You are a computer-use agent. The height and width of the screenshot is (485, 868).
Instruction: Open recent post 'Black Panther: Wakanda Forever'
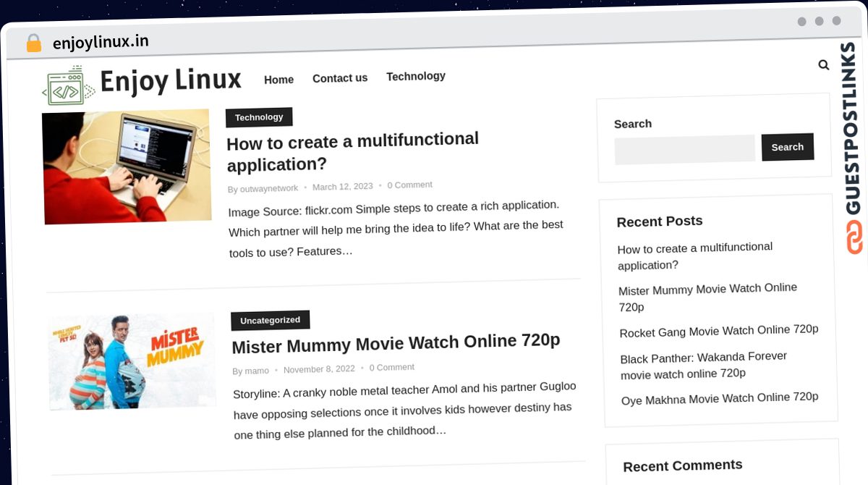click(x=703, y=366)
